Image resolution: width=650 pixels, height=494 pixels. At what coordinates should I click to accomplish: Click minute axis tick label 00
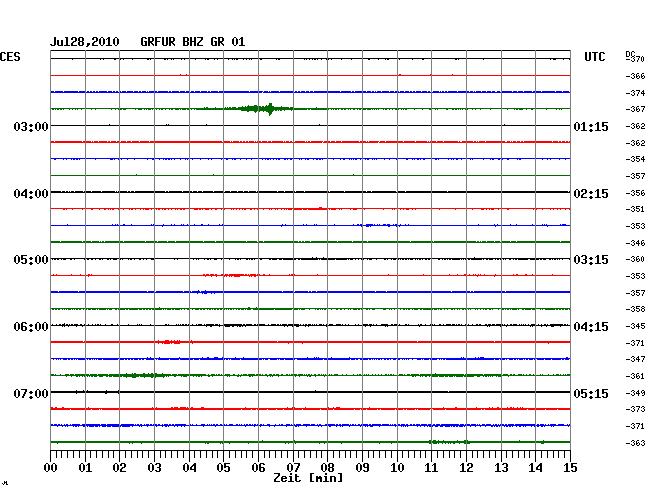51,468
